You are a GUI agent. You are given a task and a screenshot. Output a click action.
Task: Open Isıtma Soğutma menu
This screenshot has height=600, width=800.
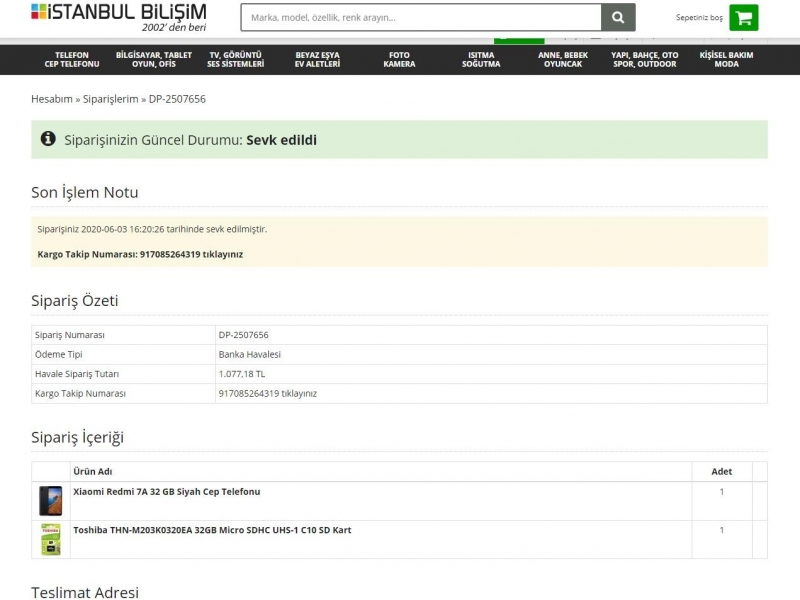coord(481,60)
